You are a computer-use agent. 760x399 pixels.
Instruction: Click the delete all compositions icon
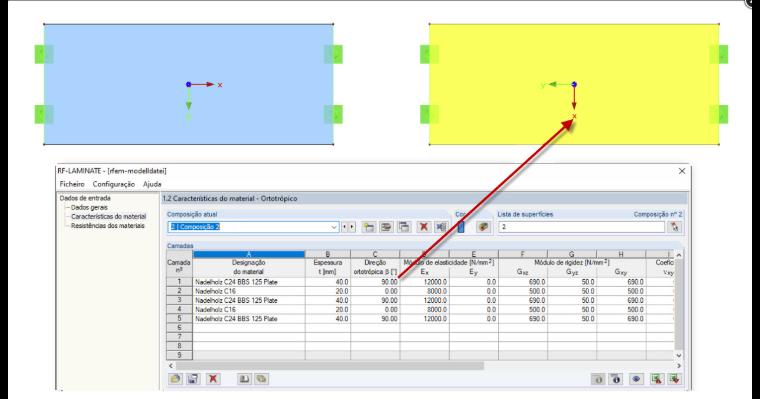[441, 227]
